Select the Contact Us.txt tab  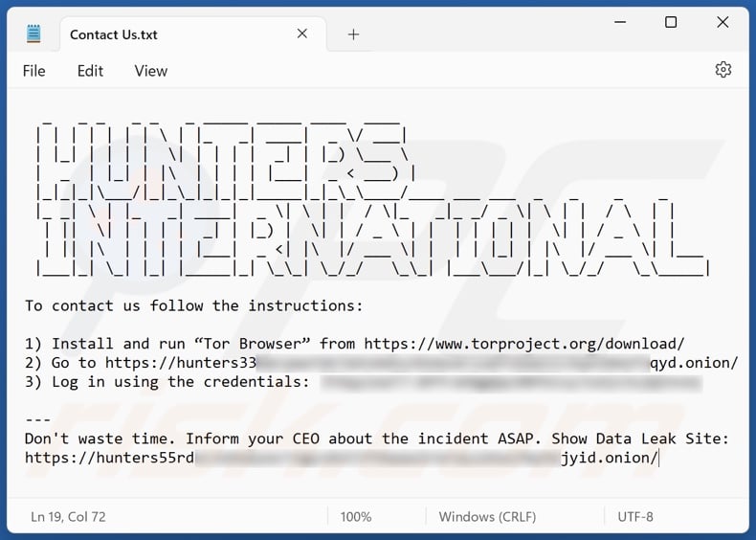coord(193,34)
